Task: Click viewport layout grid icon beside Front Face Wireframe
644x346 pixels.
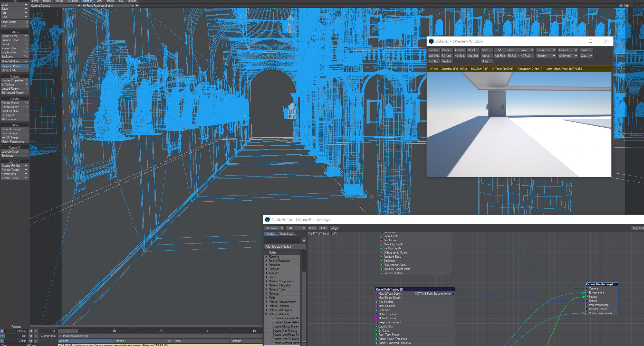Action: (x=84, y=6)
